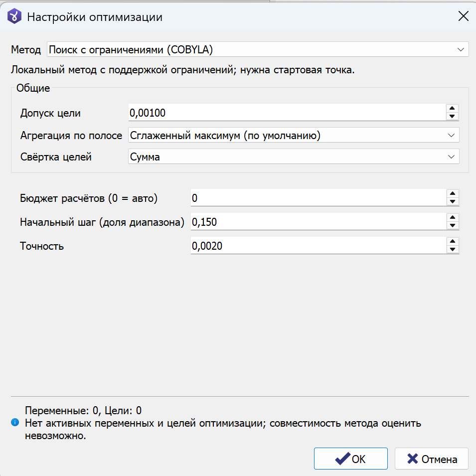476x476 pixels.
Task: Decrease Начальный шаг with down arrow
Action: point(453,226)
